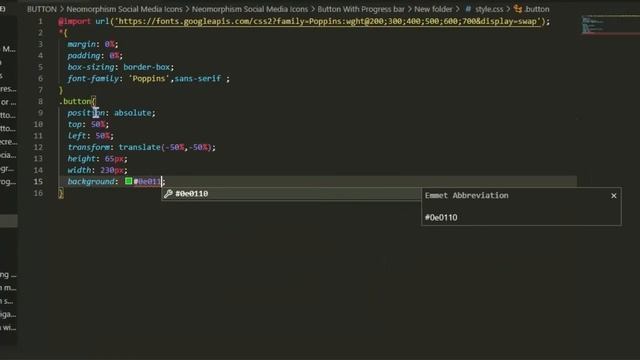This screenshot has width=640, height=360.
Task: Click line number 16 in the gutter
Action: [x=38, y=193]
